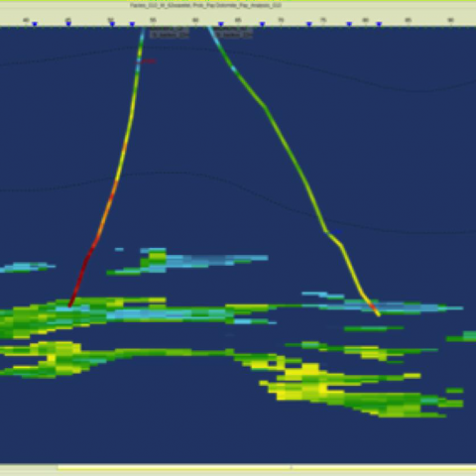Click the ruler tick labeled 90
This screenshot has height=476, width=476.
(x=450, y=20)
